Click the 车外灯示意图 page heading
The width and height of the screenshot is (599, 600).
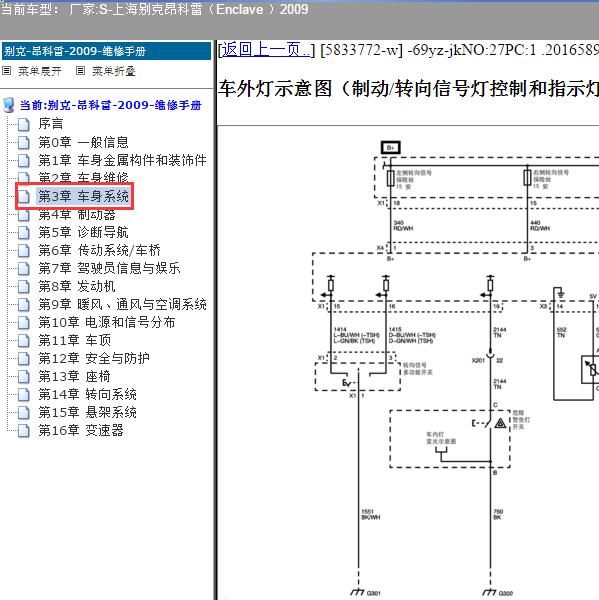408,88
